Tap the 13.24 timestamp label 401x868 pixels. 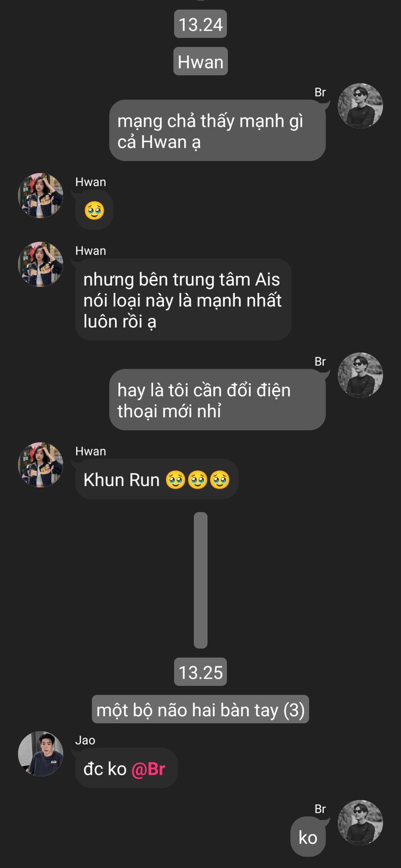click(200, 24)
